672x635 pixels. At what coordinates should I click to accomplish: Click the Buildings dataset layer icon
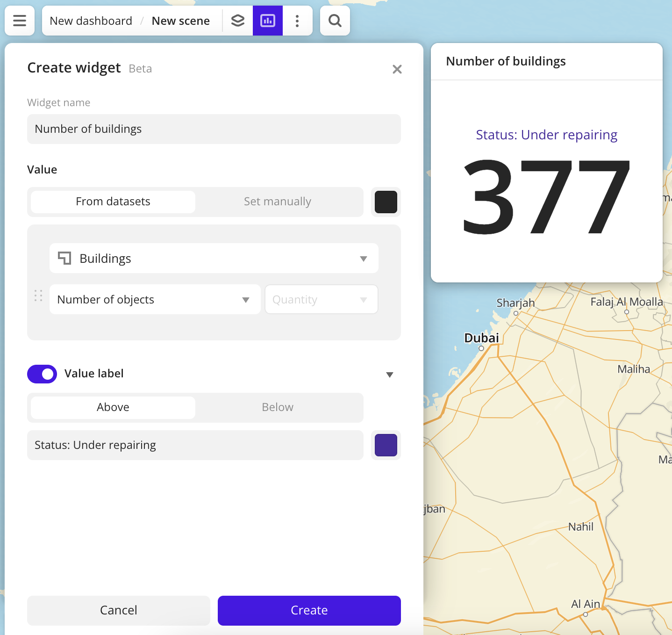point(64,258)
